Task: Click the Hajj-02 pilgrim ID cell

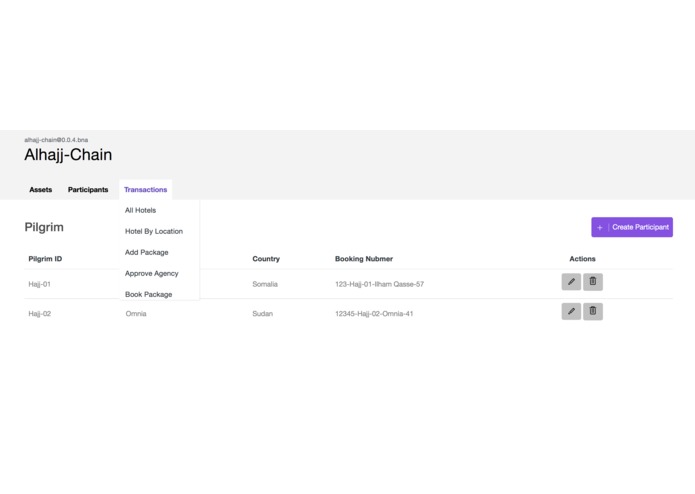Action: pos(39,314)
